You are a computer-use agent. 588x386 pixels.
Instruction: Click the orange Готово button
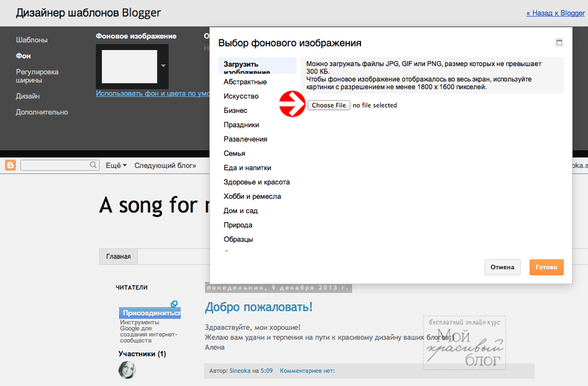pos(546,267)
